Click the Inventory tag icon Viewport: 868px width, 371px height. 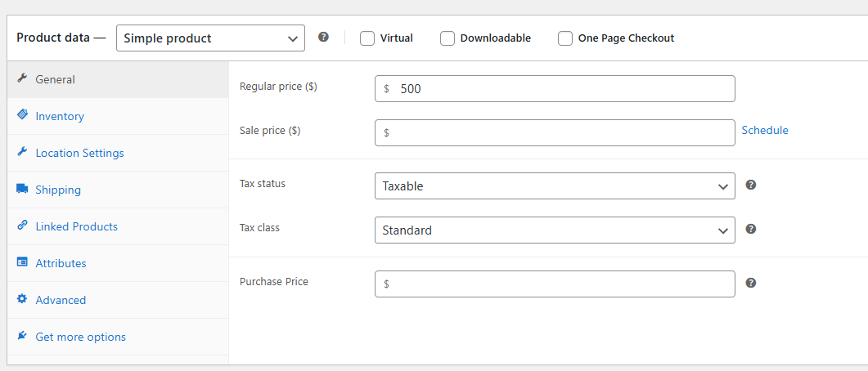[x=22, y=115]
